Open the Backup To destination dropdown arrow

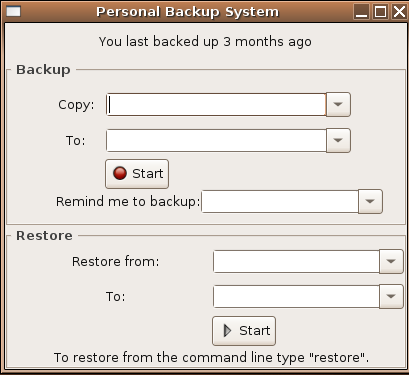click(x=338, y=140)
